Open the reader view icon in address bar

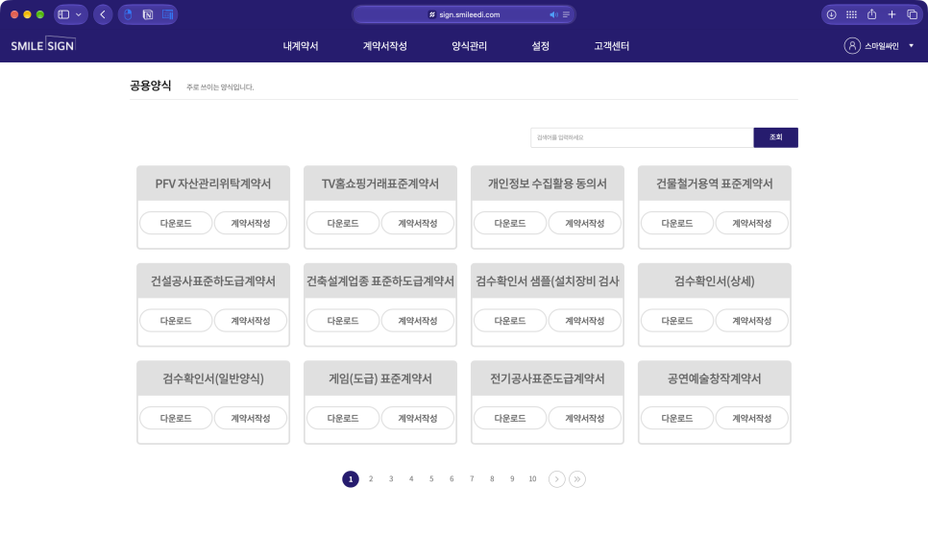click(x=567, y=14)
